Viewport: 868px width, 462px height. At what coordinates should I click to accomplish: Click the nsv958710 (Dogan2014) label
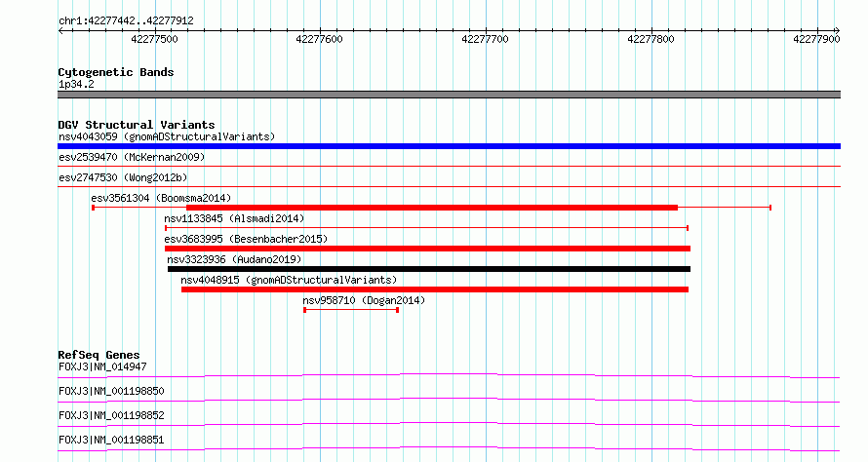point(364,300)
